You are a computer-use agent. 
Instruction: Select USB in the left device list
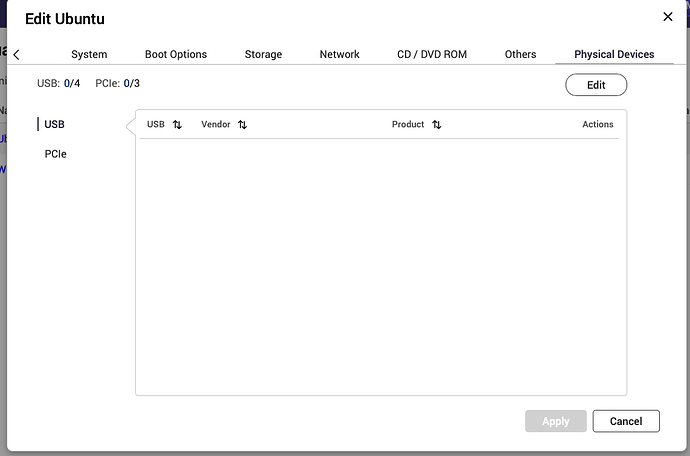(54, 124)
